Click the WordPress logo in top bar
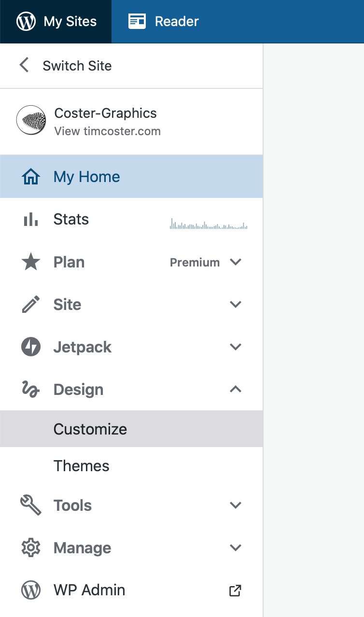364x617 pixels. tap(26, 22)
